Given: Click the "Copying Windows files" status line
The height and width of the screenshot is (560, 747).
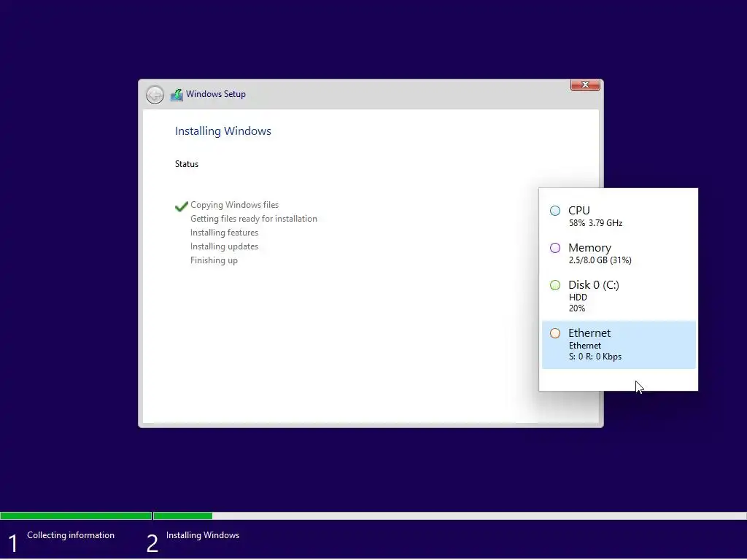Looking at the screenshot, I should [x=234, y=205].
